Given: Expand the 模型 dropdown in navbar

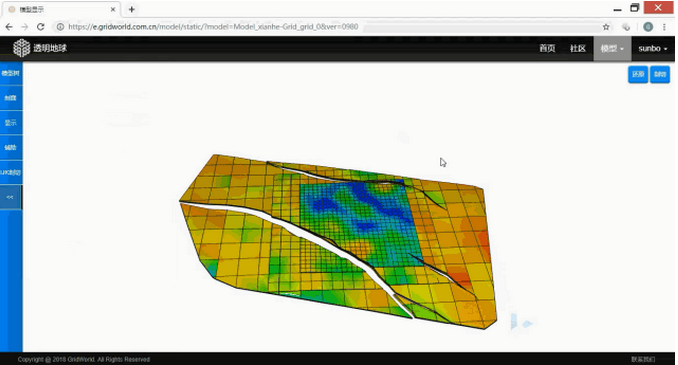Looking at the screenshot, I should (x=612, y=48).
